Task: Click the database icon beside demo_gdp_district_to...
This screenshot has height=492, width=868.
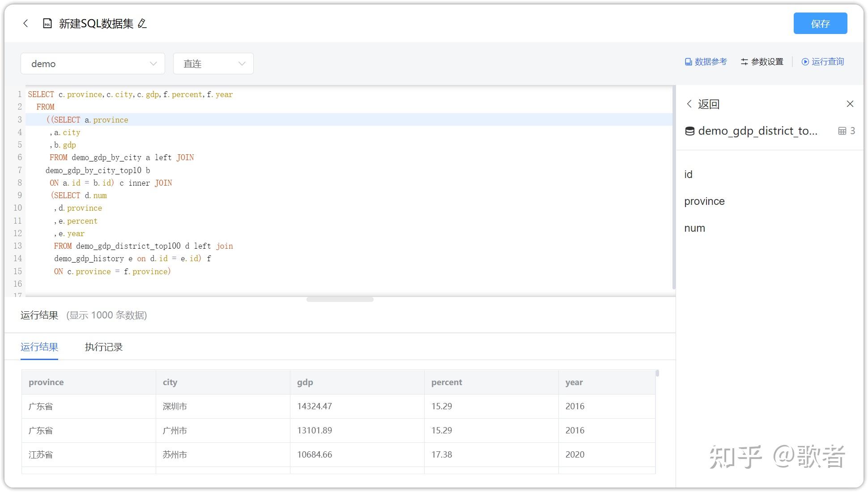Action: (690, 131)
